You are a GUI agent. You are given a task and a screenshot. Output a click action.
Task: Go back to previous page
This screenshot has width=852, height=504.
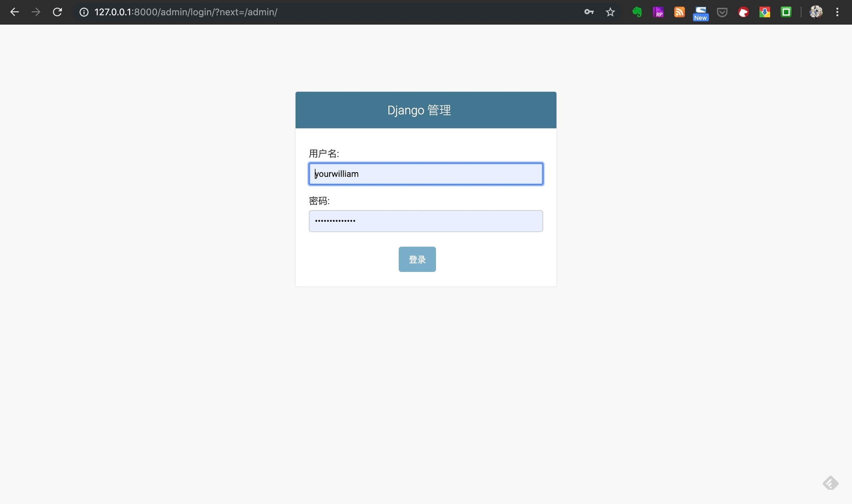[14, 12]
